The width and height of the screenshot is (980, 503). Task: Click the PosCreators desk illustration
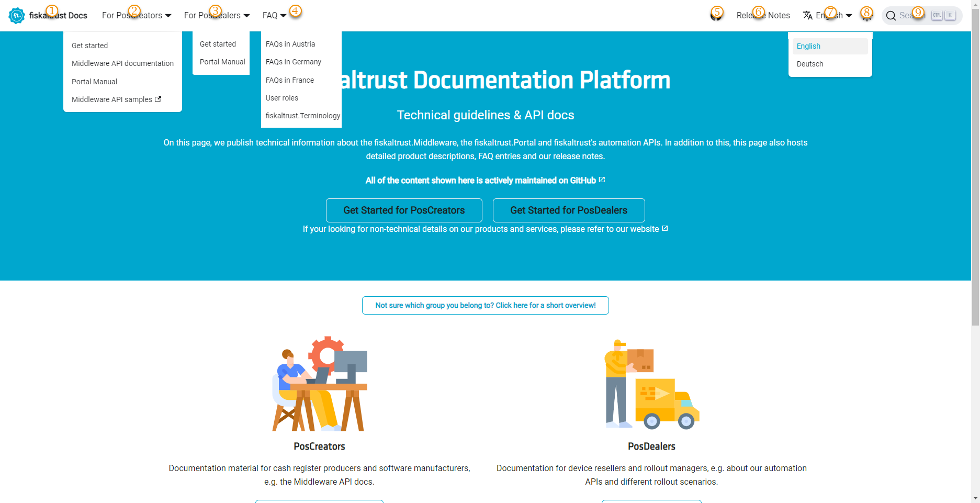click(x=320, y=384)
